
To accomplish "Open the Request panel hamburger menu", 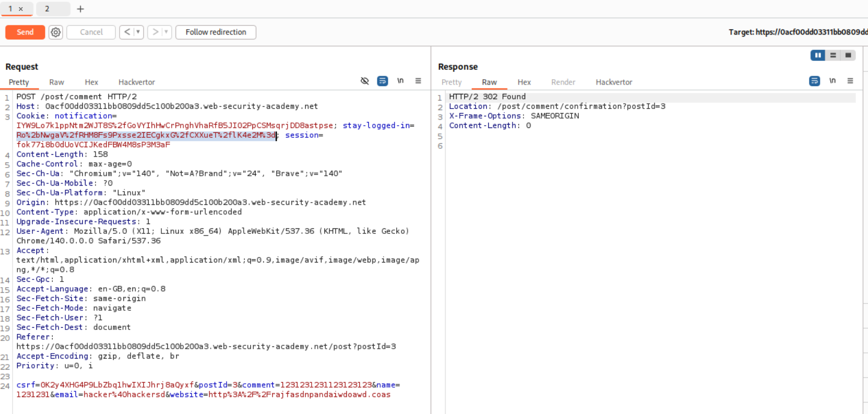I will click(x=418, y=81).
